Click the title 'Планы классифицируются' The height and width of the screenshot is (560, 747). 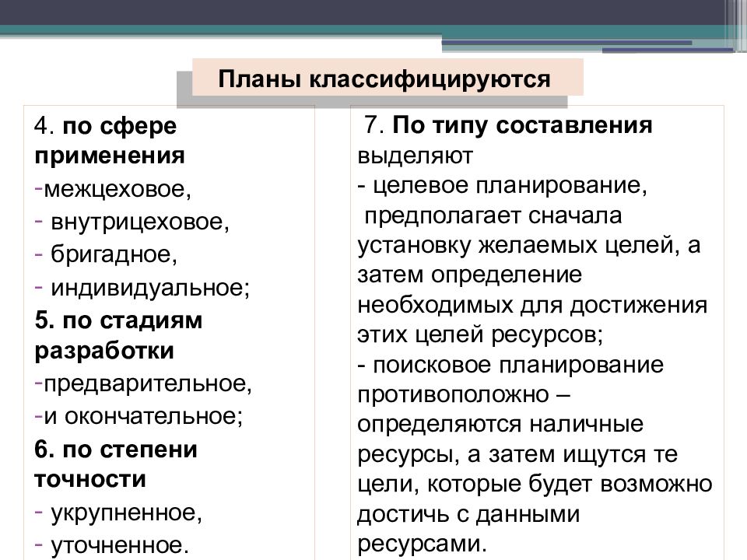(384, 79)
